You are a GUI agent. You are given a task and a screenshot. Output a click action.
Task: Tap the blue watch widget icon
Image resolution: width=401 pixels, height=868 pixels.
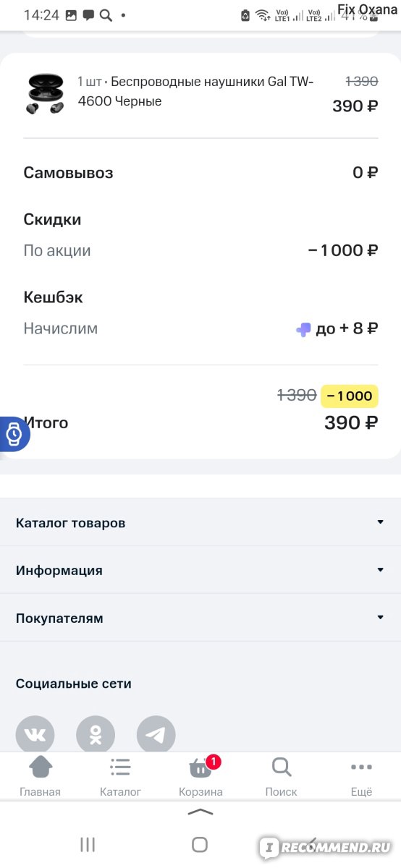click(x=13, y=434)
